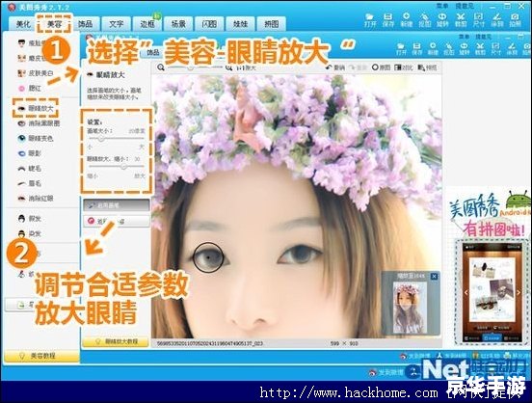The image size is (532, 403).
Task: Click the grey 启用画笔 brush button
Action: click(x=117, y=205)
